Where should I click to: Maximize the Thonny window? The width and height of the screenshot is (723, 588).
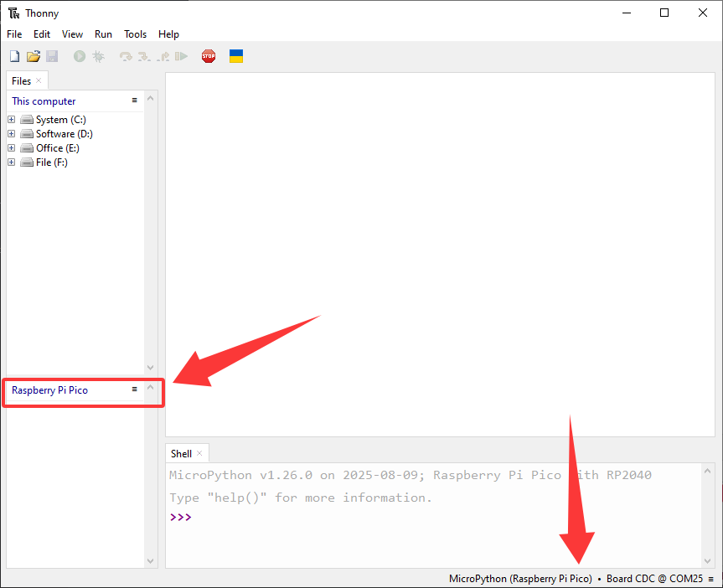[x=664, y=13]
